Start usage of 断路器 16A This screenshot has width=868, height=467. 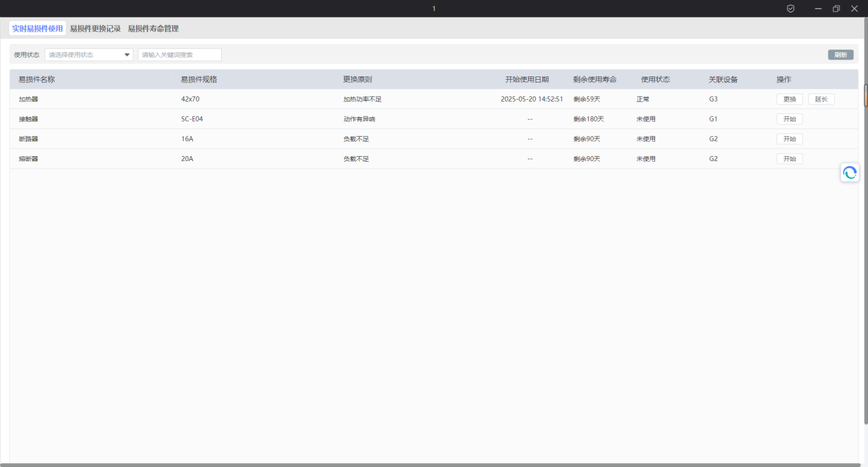tap(789, 139)
